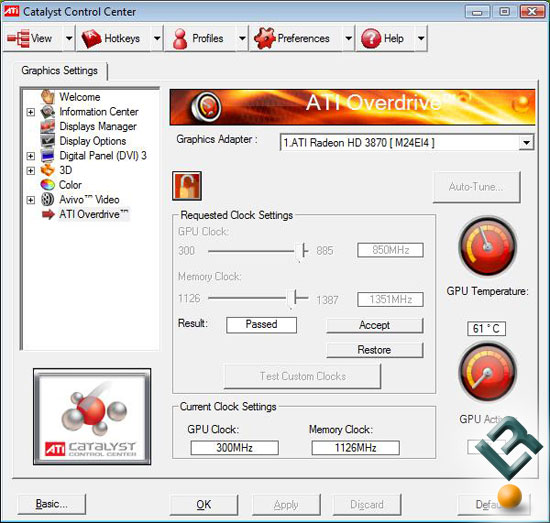Click the 1126MHz current memory clock field
This screenshot has width=550, height=523.
(x=356, y=448)
